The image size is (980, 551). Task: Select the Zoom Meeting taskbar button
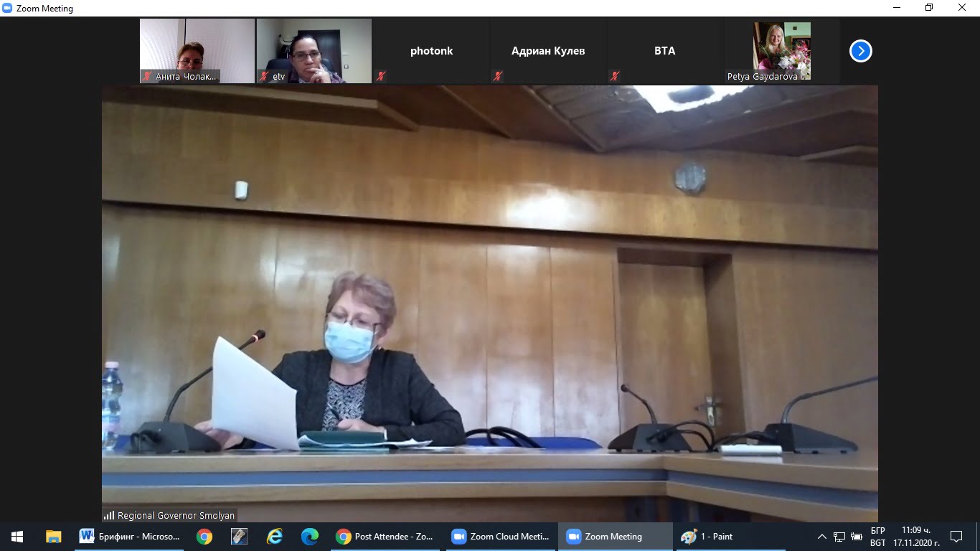(x=615, y=537)
